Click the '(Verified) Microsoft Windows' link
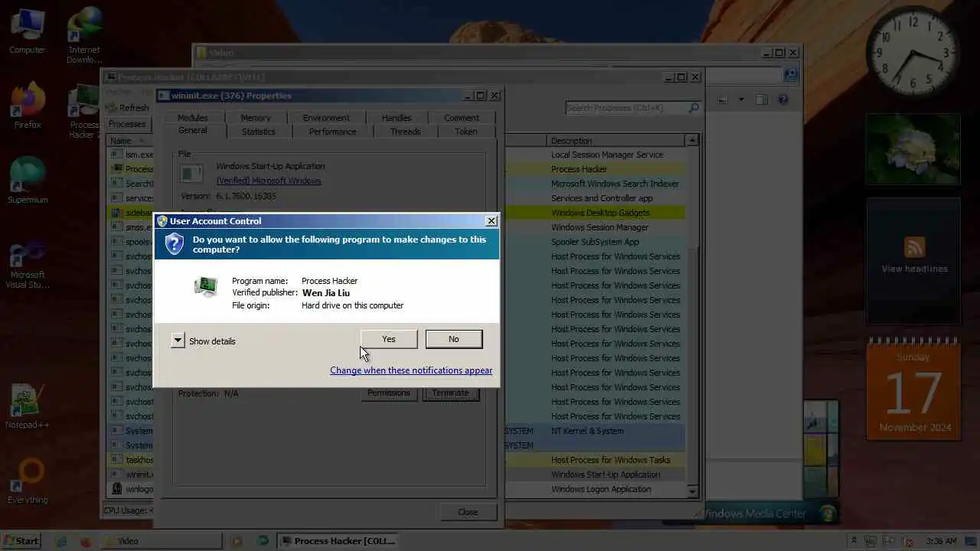Viewport: 980px width, 551px height. click(269, 181)
